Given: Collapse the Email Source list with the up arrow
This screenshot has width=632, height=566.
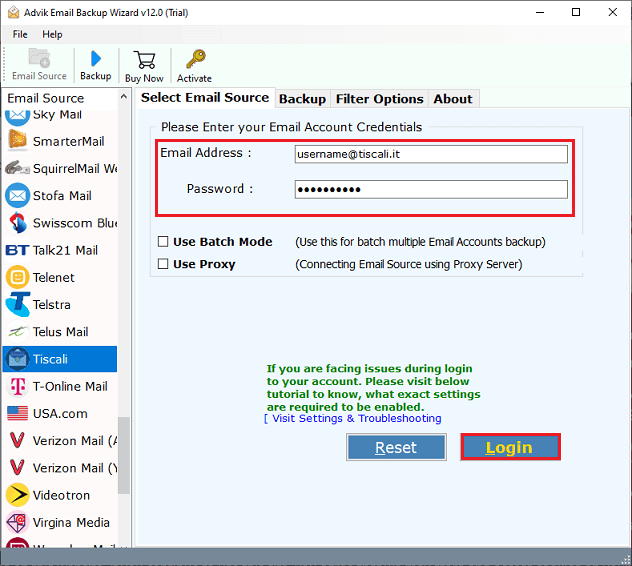Looking at the screenshot, I should click(x=124, y=97).
